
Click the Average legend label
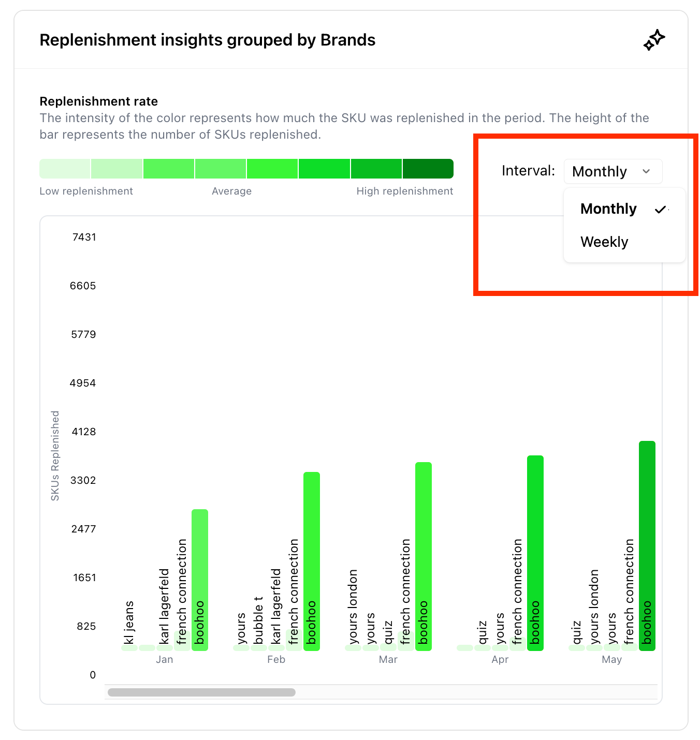[x=231, y=191]
